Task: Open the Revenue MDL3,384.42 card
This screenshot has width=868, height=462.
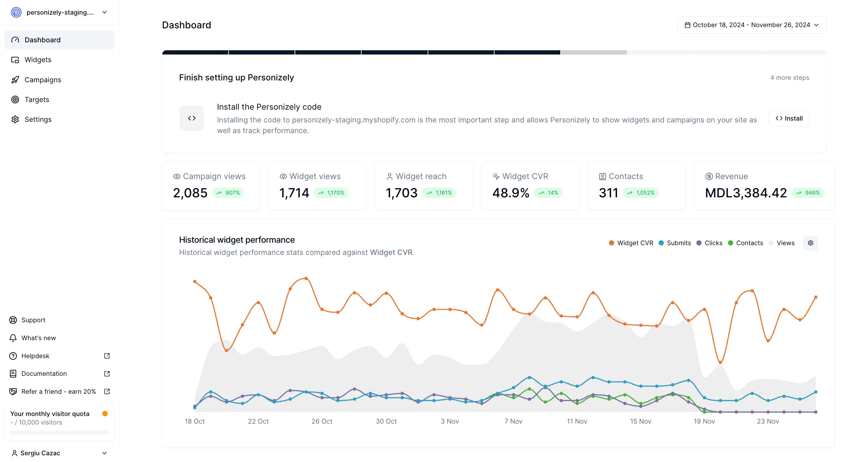Action: pyautogui.click(x=765, y=186)
